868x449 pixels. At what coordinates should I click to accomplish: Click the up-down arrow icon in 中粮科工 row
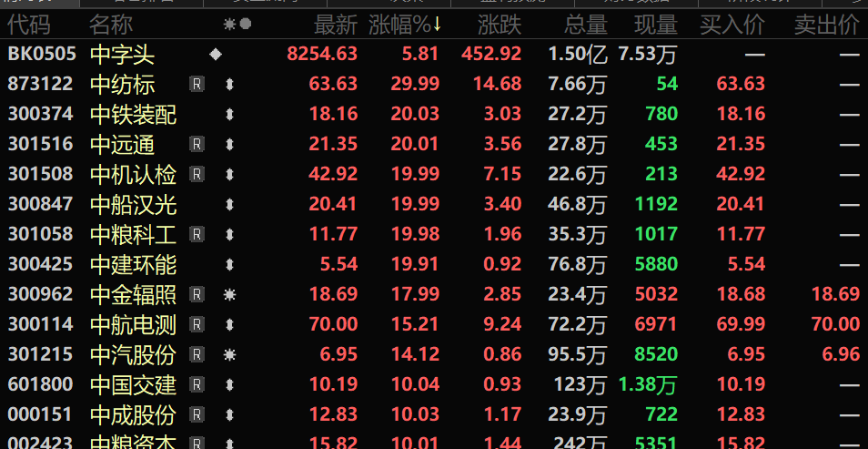(229, 234)
